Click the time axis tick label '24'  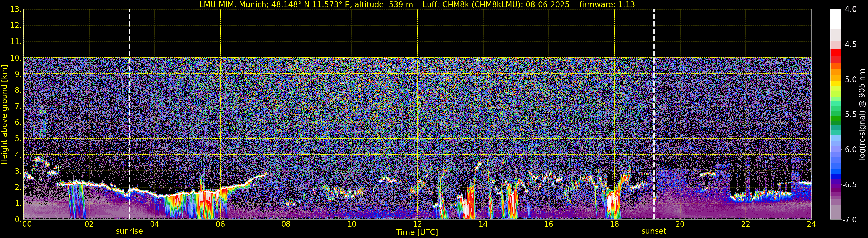pyautogui.click(x=811, y=224)
